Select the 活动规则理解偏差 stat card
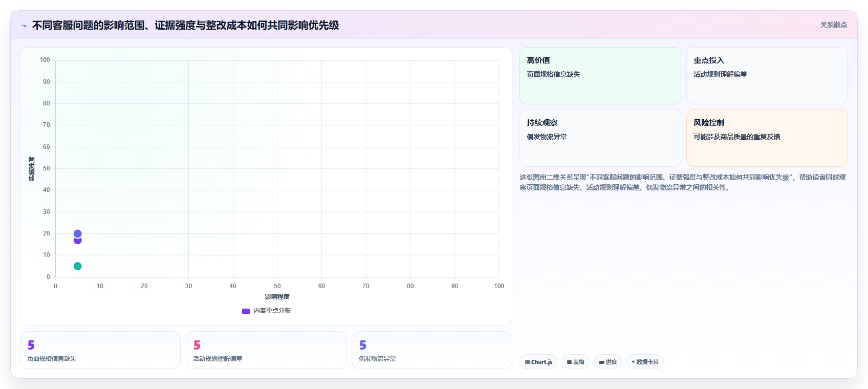This screenshot has width=868, height=389. pyautogui.click(x=266, y=350)
